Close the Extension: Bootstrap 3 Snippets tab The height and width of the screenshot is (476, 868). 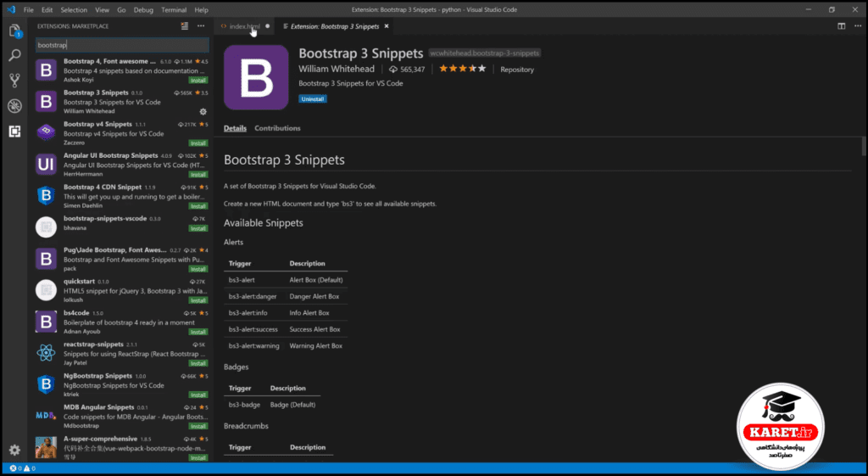pyautogui.click(x=387, y=26)
